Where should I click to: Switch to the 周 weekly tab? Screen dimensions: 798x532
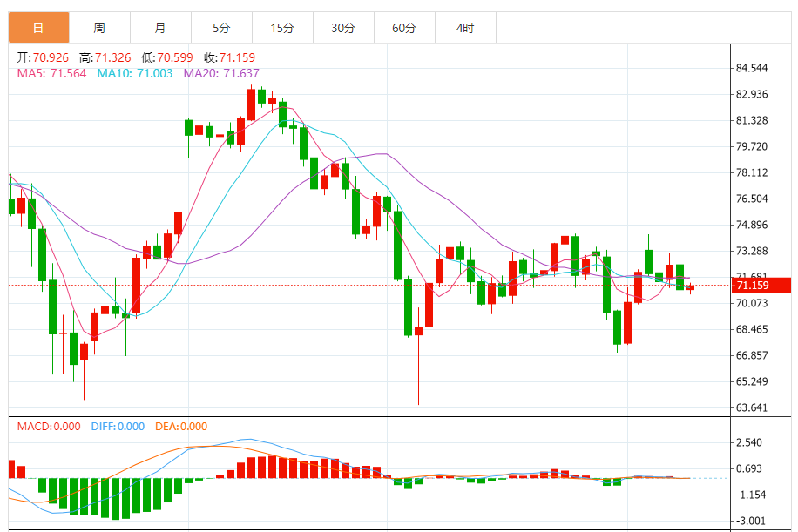pyautogui.click(x=99, y=28)
